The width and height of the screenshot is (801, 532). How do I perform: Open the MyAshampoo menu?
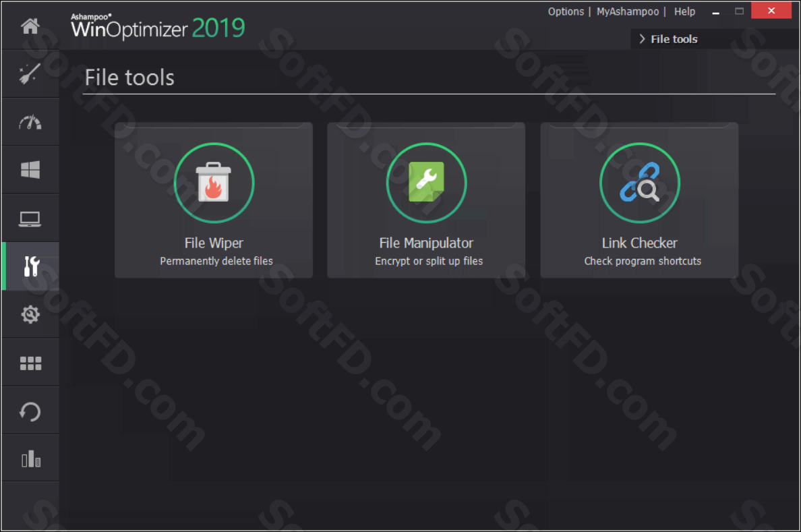(628, 11)
